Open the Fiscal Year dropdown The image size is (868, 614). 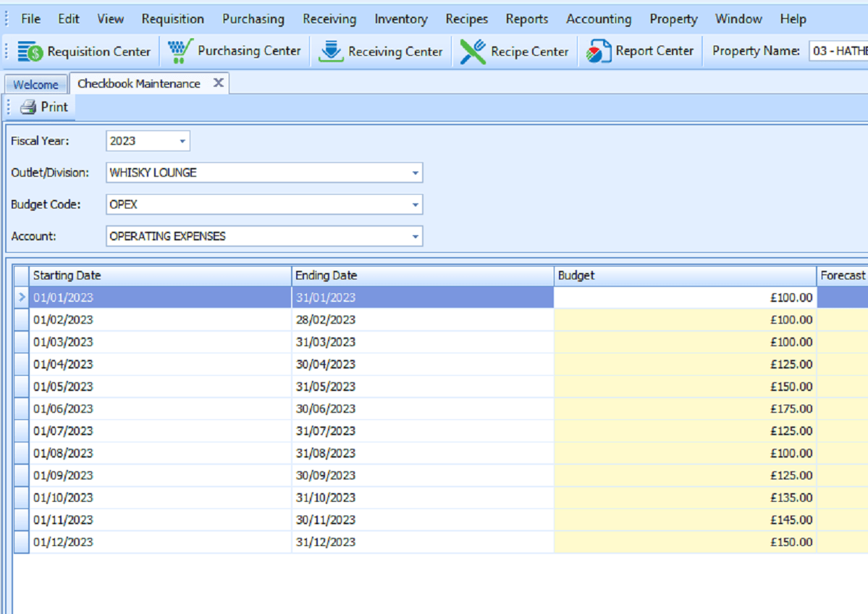pyautogui.click(x=182, y=140)
